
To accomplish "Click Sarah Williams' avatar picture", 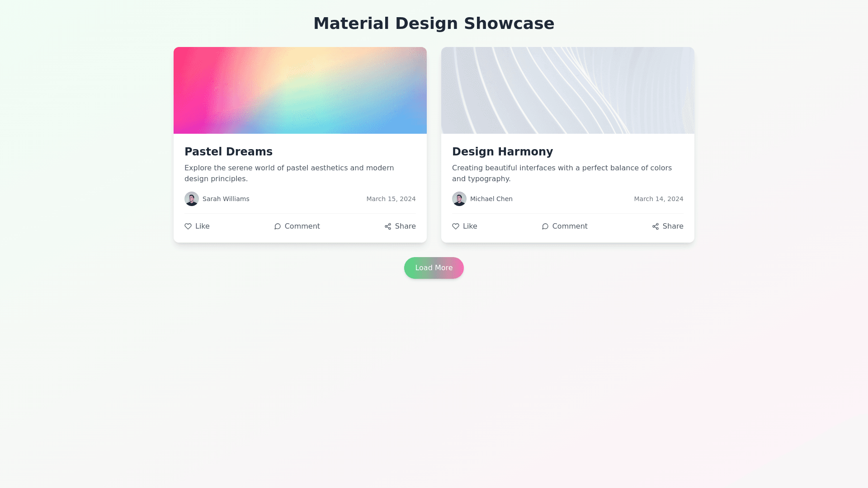I will tap(192, 199).
